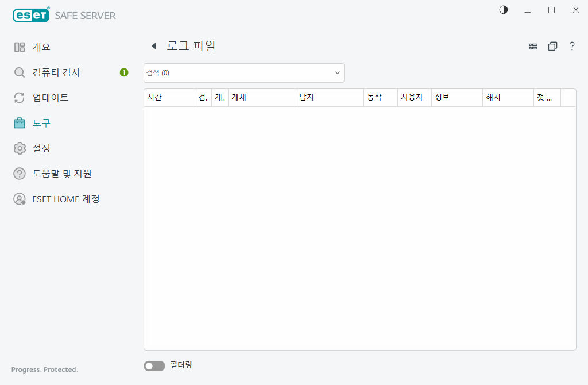Click the log display layout icon
Screen dimensions: 588x385
[533, 47]
